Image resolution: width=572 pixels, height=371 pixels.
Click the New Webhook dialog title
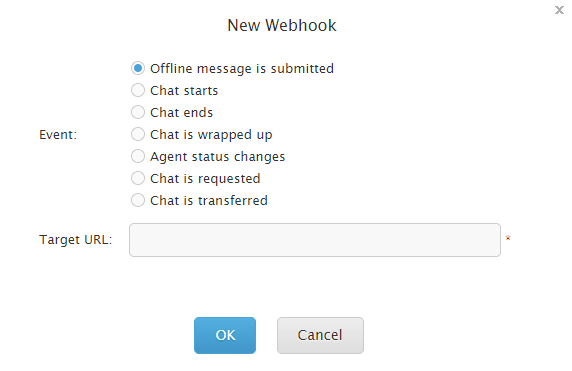pos(282,25)
